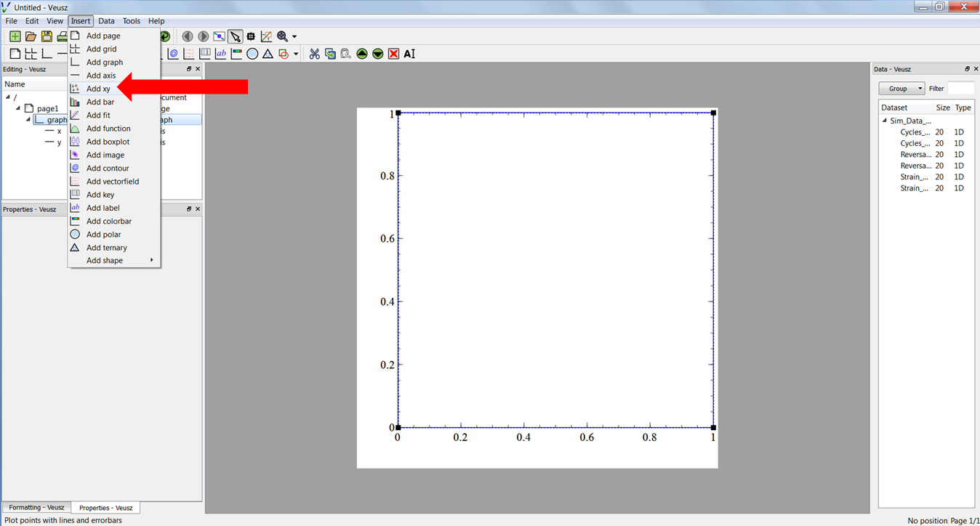Click the add ternary triangle toolbar icon
Viewport: 980px width, 526px height.
point(268,54)
